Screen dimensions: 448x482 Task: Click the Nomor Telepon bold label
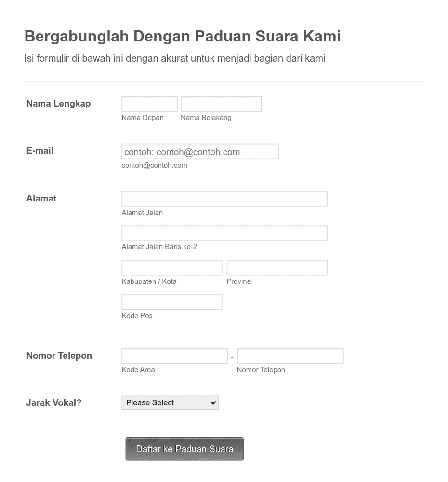(59, 356)
